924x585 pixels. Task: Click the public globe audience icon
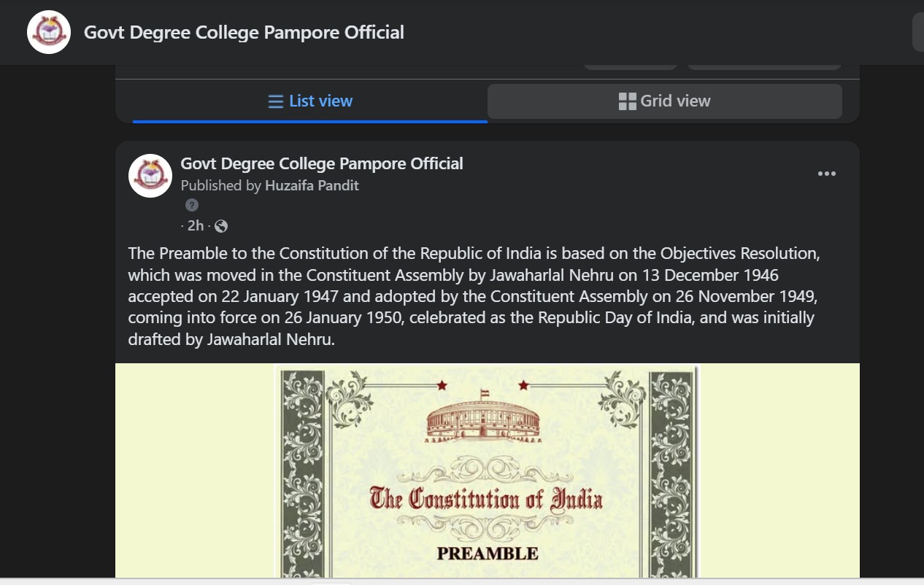(221, 226)
